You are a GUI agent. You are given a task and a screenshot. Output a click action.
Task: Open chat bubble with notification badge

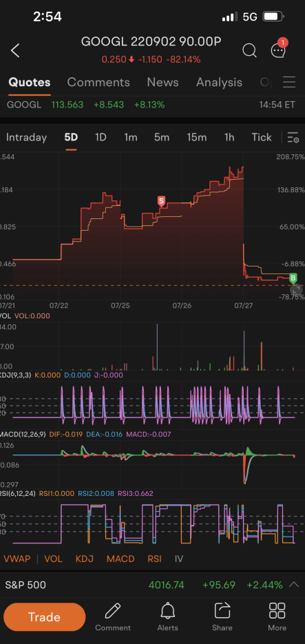tap(279, 48)
